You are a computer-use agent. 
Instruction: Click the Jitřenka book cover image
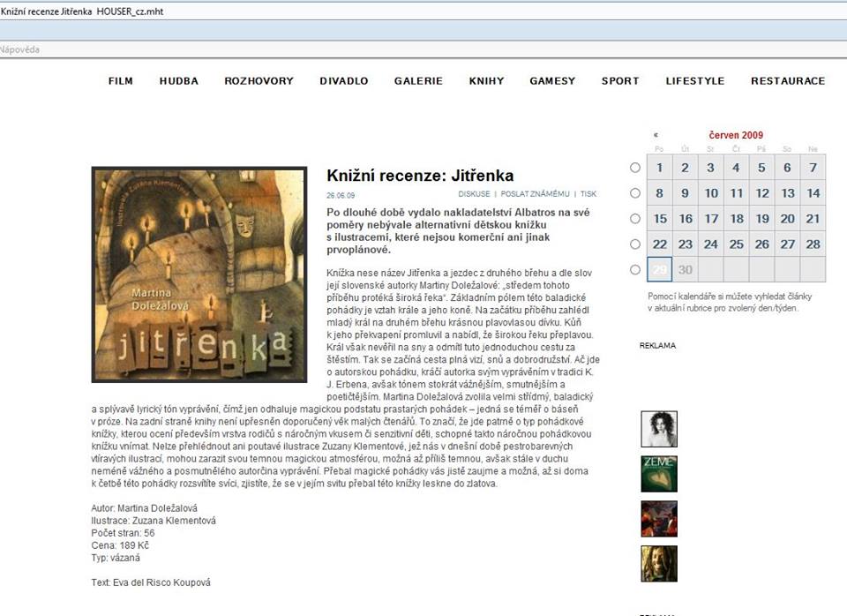click(199, 274)
